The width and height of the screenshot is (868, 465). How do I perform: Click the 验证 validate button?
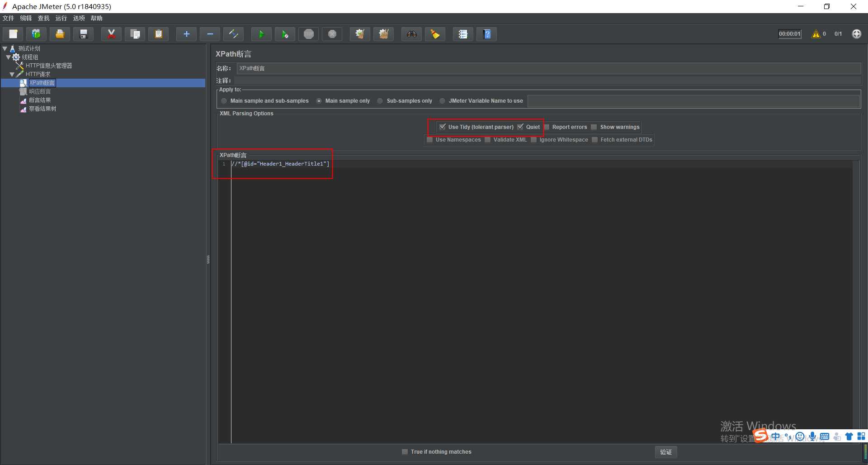tap(666, 452)
